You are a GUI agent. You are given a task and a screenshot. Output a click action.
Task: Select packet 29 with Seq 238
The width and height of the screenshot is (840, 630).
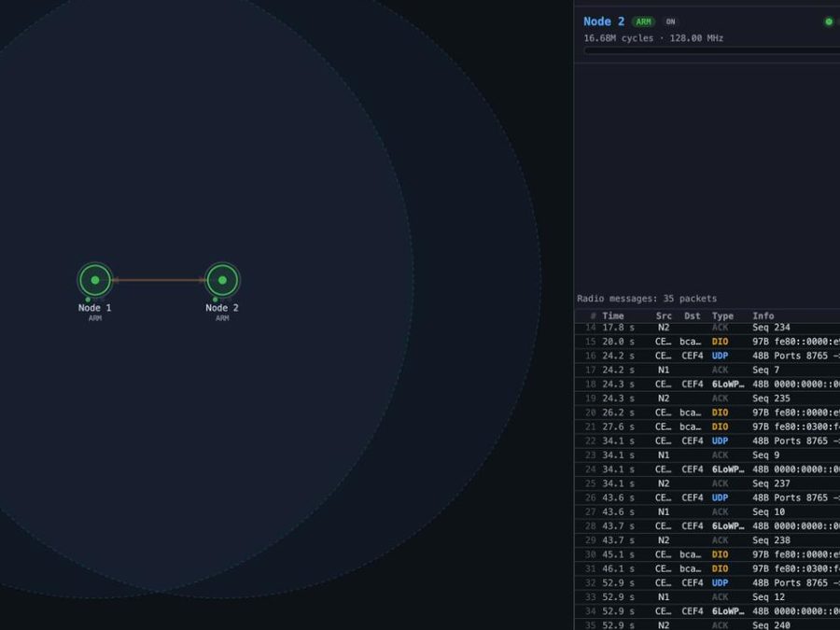coord(707,540)
